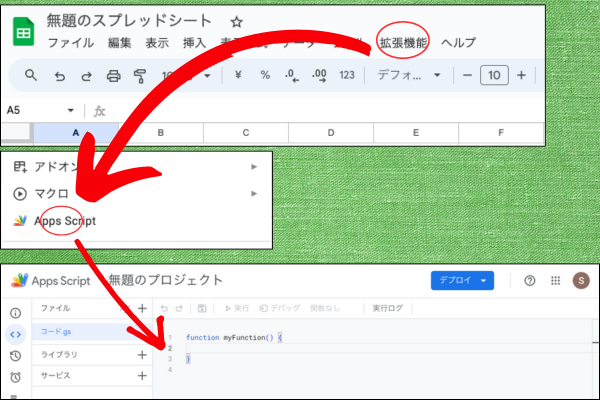The width and height of the screenshot is (600, 400).
Task: Open the triggers alarm clock icon
Action: click(x=15, y=378)
